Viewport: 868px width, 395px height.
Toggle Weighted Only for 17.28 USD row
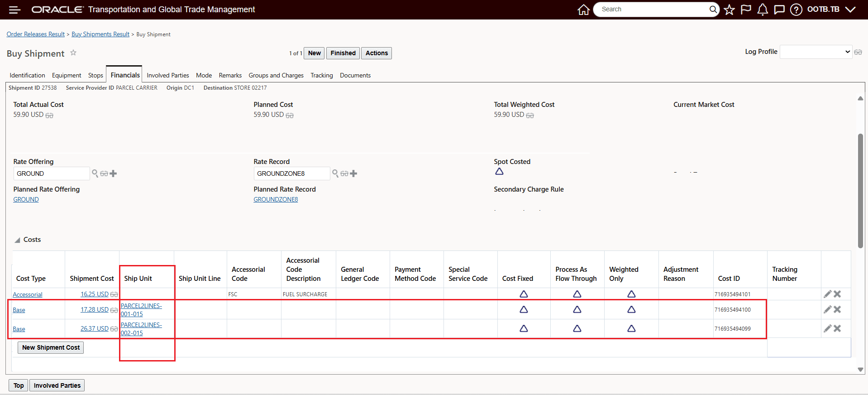coord(631,309)
